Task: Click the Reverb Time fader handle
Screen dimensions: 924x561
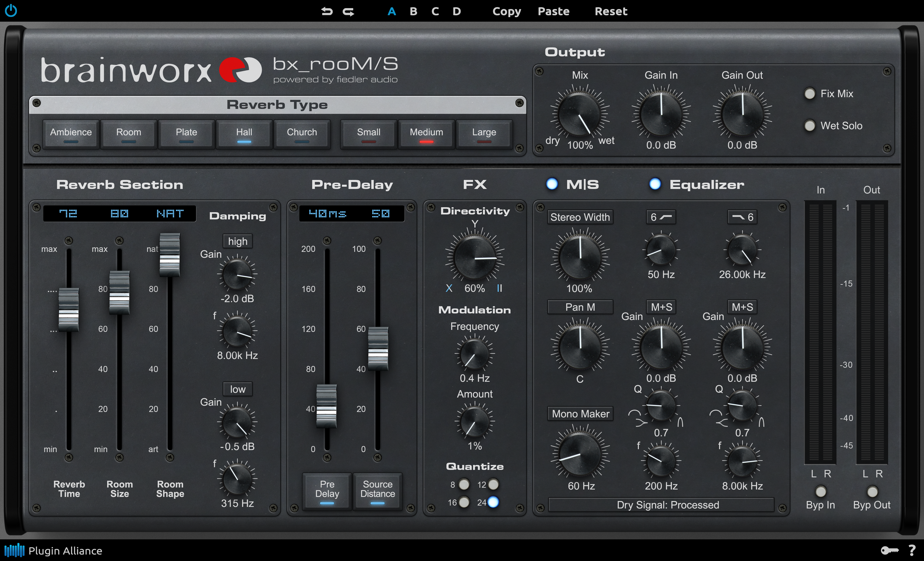Action: click(69, 310)
